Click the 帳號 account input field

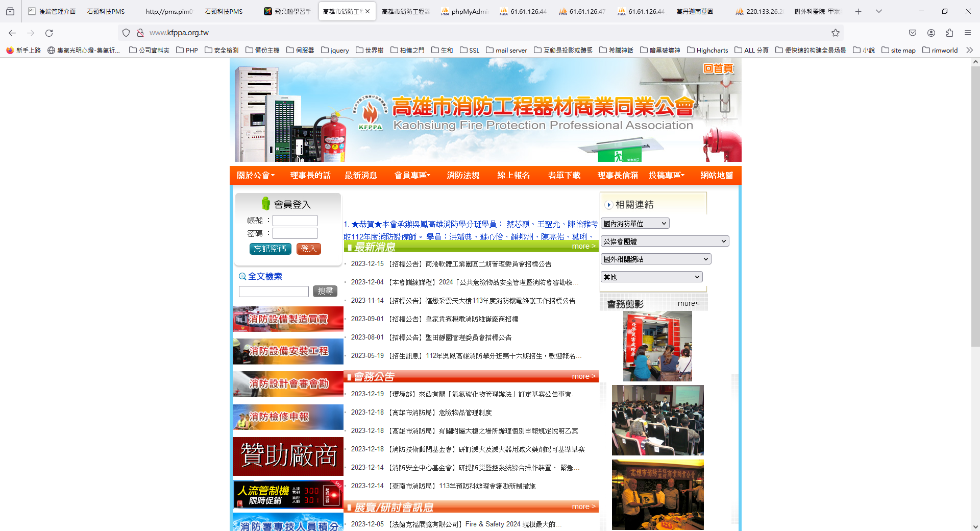pyautogui.click(x=295, y=221)
